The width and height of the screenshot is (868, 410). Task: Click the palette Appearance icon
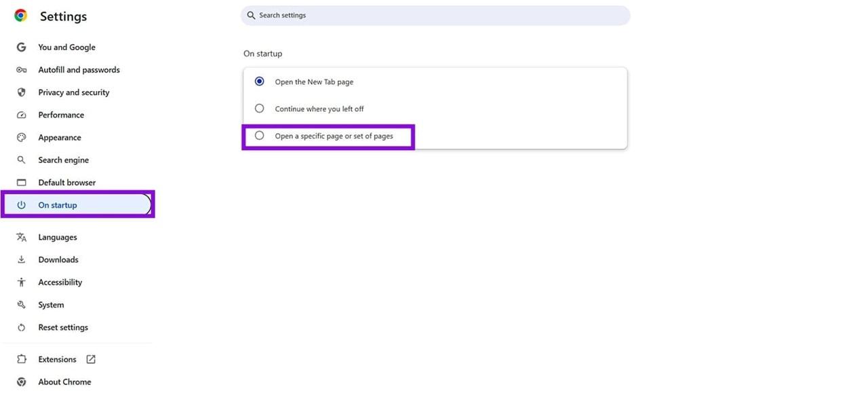(22, 137)
